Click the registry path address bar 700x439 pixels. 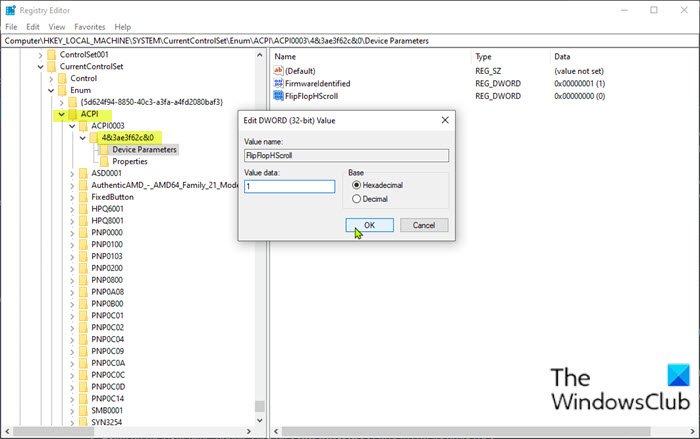pos(350,41)
